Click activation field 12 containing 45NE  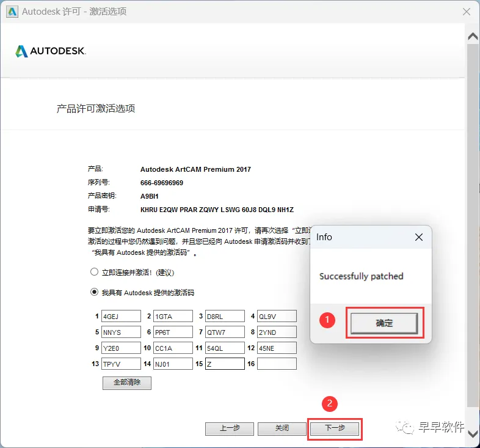(x=277, y=348)
